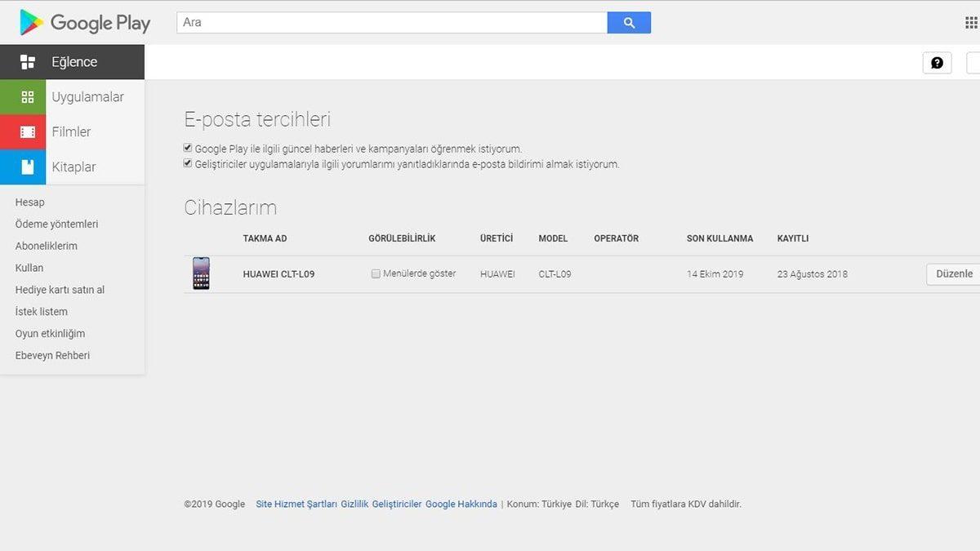
Task: Disable geliştirici yanıt bildirimi checkbox
Action: [x=188, y=163]
